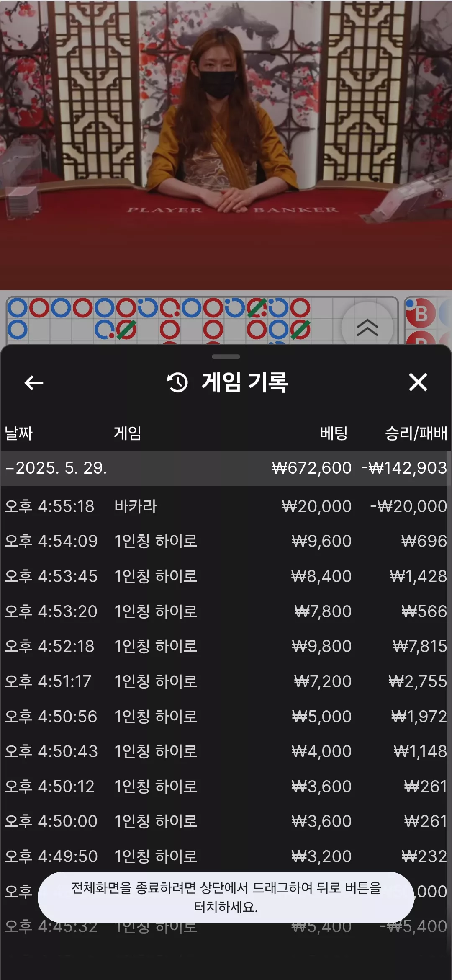Tap the ₩696 win amount
The image size is (452, 980).
click(424, 541)
